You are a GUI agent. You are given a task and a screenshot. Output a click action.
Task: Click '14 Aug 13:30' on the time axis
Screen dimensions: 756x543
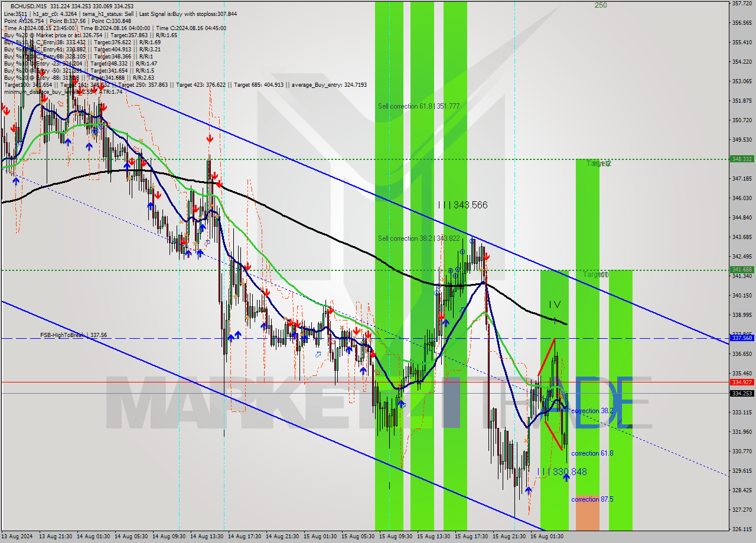(207, 537)
